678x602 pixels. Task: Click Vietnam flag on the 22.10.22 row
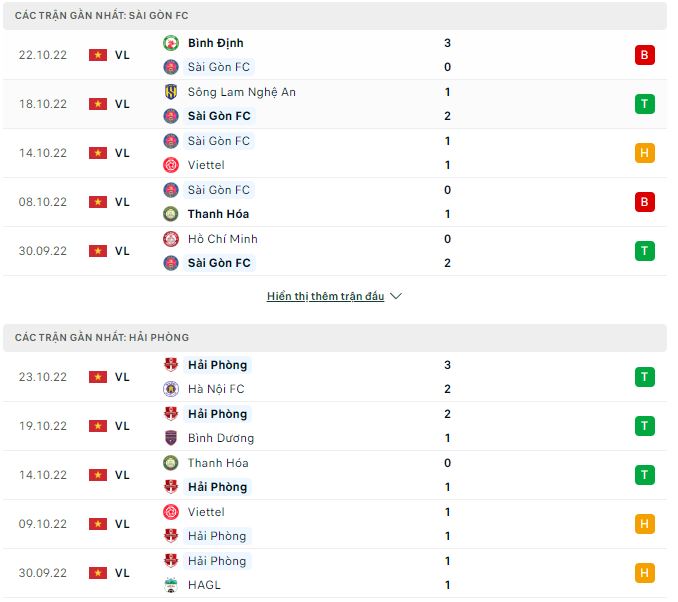tap(98, 55)
